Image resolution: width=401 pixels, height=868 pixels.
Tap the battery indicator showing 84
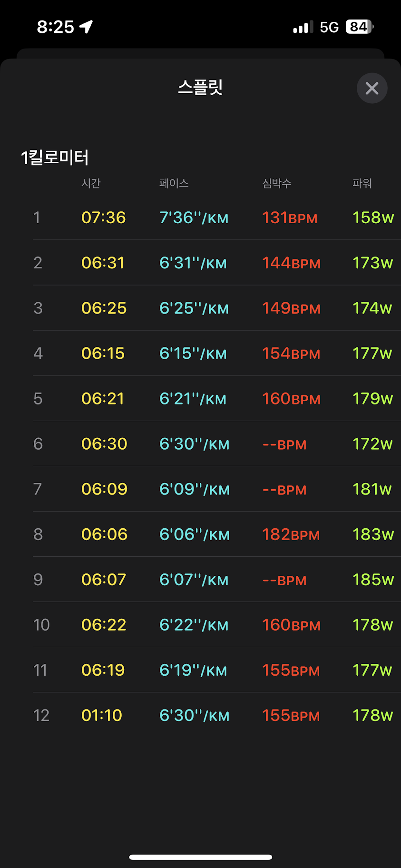pos(360,27)
